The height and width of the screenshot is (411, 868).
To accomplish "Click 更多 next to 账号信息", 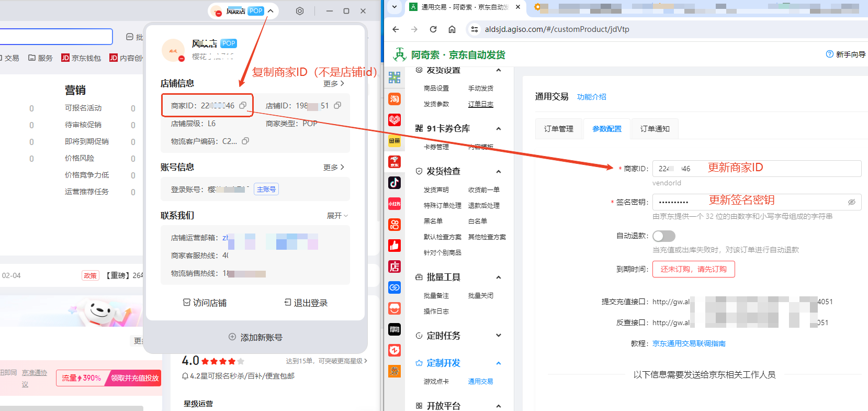I will 334,168.
